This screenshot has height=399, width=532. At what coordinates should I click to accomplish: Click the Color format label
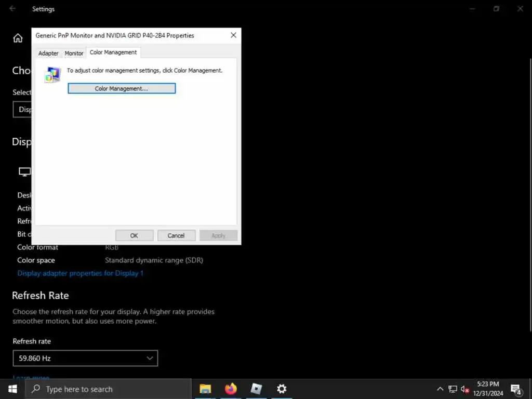point(37,247)
